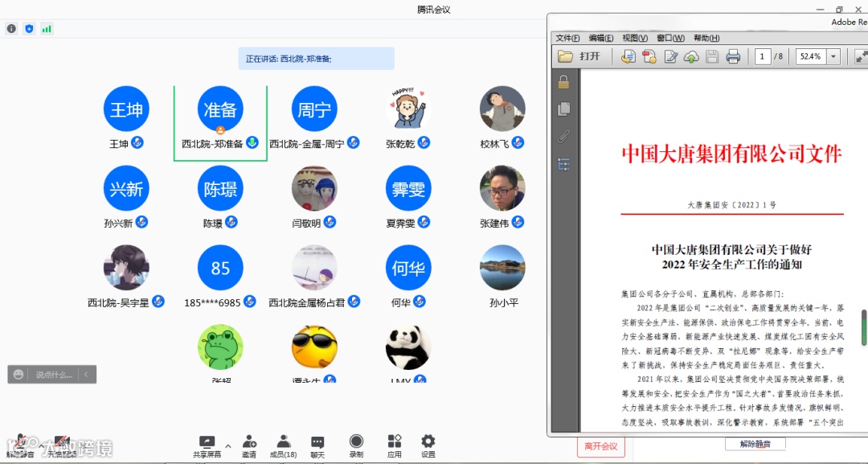868x464 pixels.
Task: Click the 离开会议 leave meeting button
Action: click(600, 446)
